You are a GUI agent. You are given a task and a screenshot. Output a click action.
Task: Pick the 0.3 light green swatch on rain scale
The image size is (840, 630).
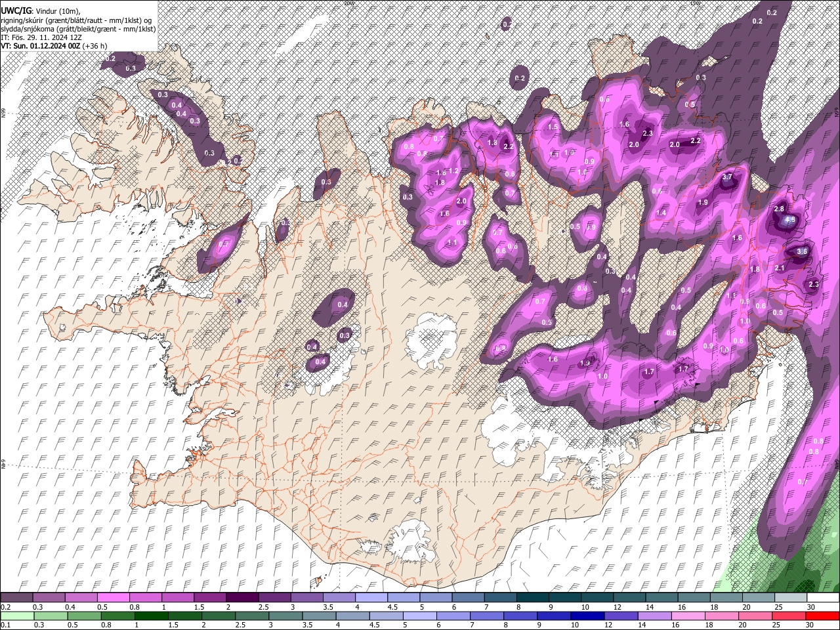click(x=51, y=616)
